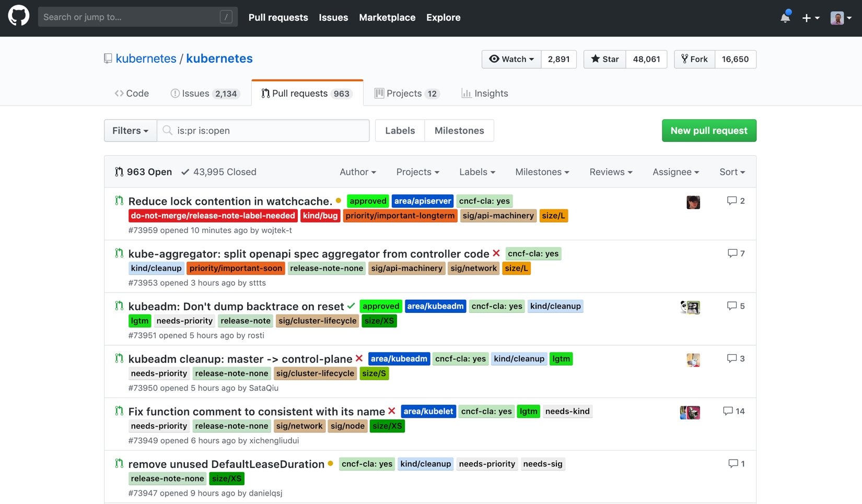
Task: Click the is:pr is:open search field
Action: pos(264,131)
